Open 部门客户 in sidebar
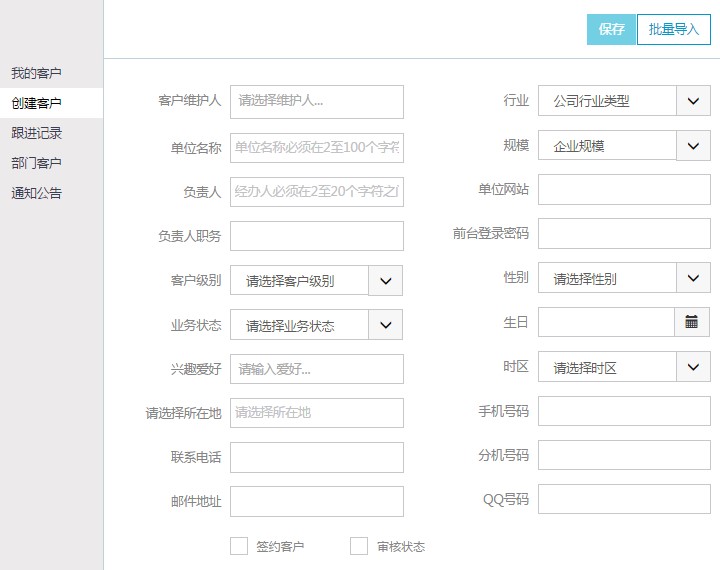The height and width of the screenshot is (570, 720). (37, 163)
